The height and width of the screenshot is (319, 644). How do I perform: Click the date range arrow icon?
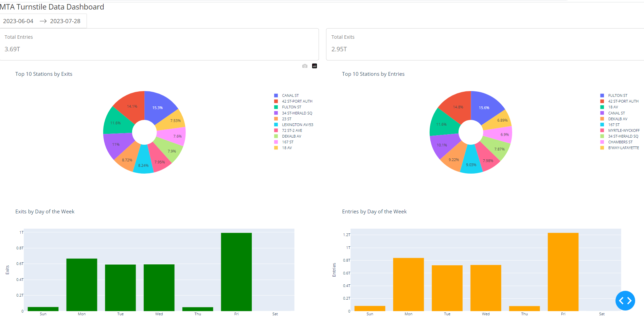[43, 21]
